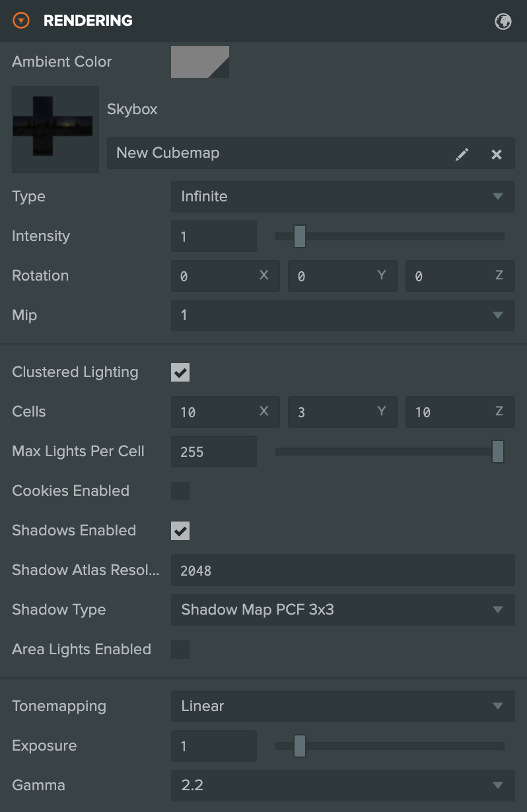Expand the Mip level dropdown
This screenshot has width=527, height=812.
tap(343, 316)
